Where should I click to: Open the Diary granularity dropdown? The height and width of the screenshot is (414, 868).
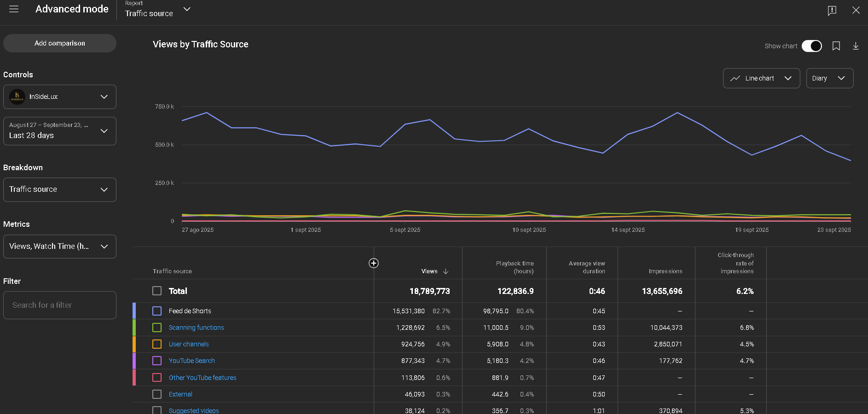[829, 78]
